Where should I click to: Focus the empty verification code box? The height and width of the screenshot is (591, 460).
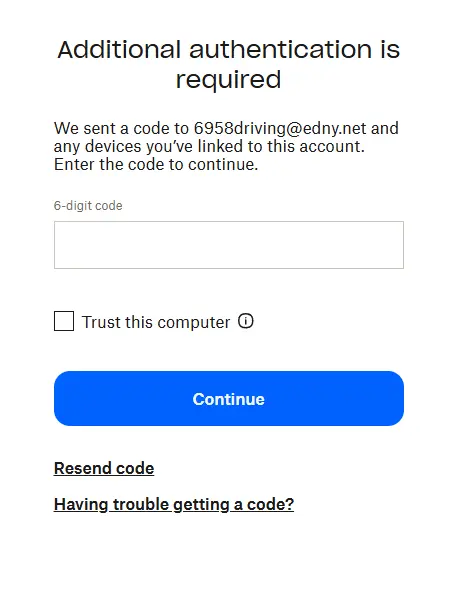point(229,245)
